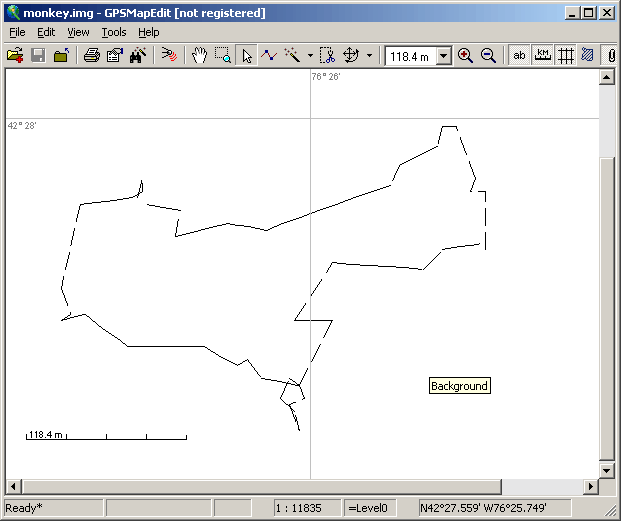
Task: Expand the create-object tool dropdown arrow
Action: click(x=310, y=56)
